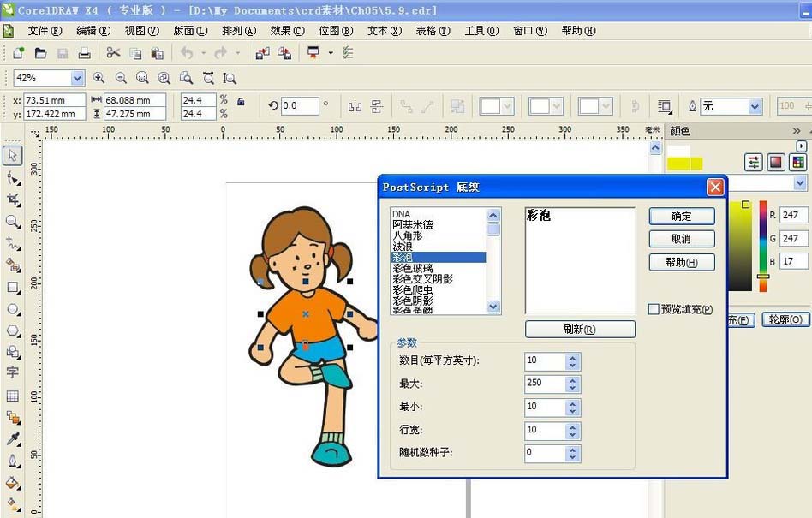Open the export dropdown arrow on toolbar

coord(330,53)
